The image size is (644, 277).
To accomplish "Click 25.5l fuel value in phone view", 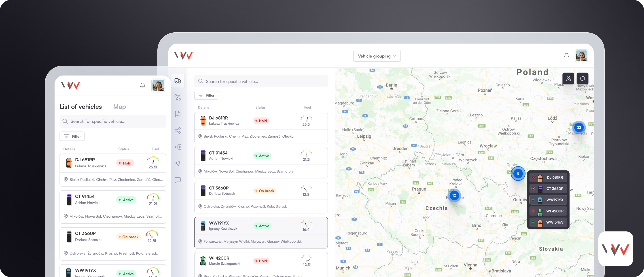I will tap(153, 167).
